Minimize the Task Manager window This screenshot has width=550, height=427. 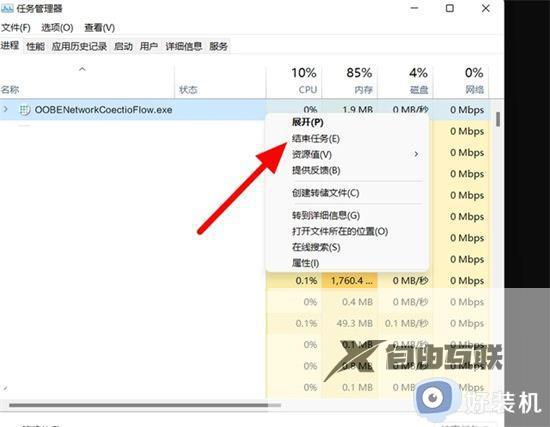(x=415, y=8)
